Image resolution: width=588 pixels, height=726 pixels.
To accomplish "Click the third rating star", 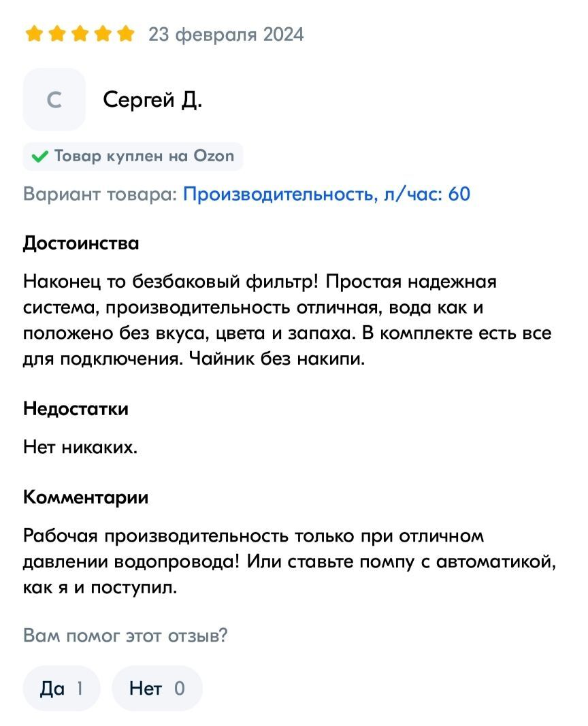I will coord(80,34).
